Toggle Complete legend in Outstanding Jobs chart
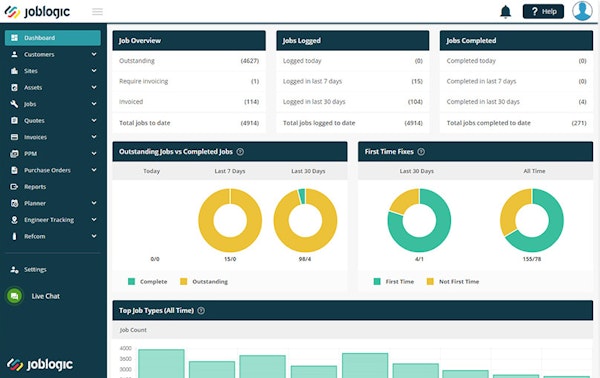Screen dimensions: 600x378 click(x=147, y=282)
